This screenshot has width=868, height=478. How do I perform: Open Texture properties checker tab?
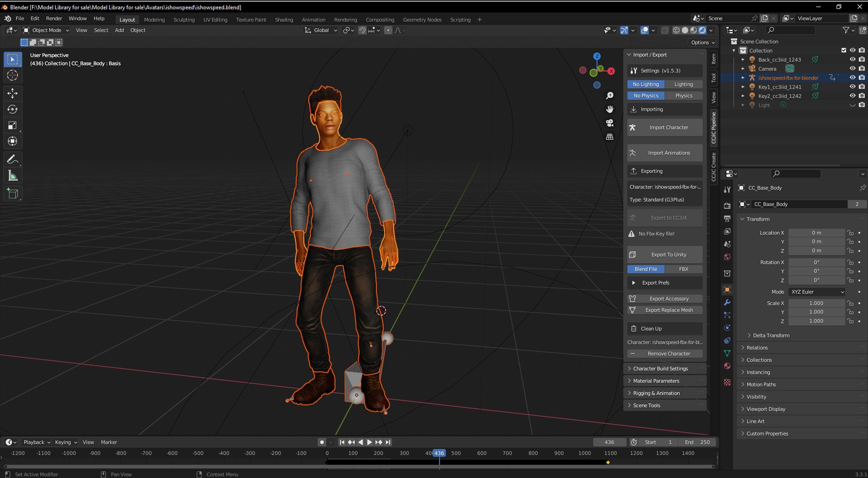click(x=727, y=382)
